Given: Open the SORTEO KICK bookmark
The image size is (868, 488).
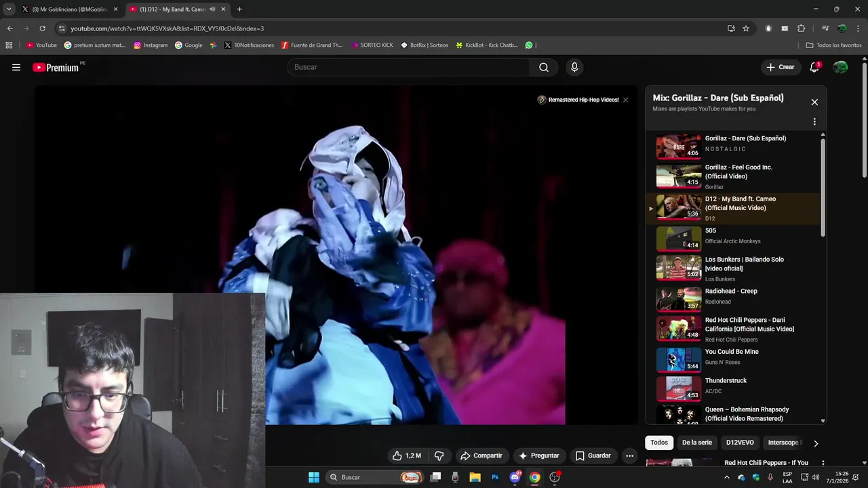Looking at the screenshot, I should 372,45.
